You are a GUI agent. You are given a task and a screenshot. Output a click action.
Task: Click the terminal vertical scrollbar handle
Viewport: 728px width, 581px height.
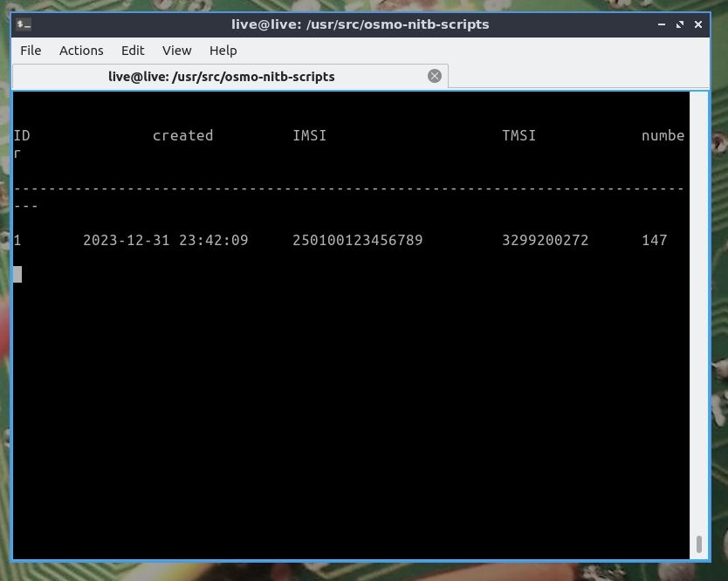[699, 543]
